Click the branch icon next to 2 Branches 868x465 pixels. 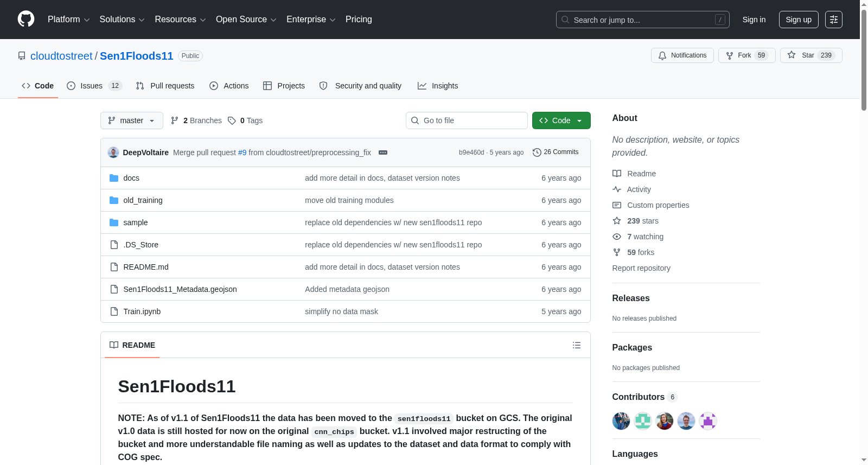coord(175,120)
